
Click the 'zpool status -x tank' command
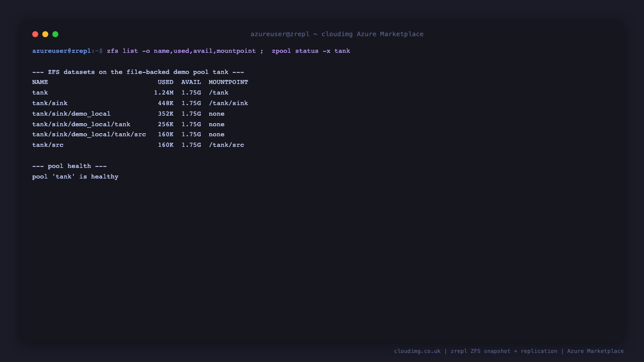311,51
